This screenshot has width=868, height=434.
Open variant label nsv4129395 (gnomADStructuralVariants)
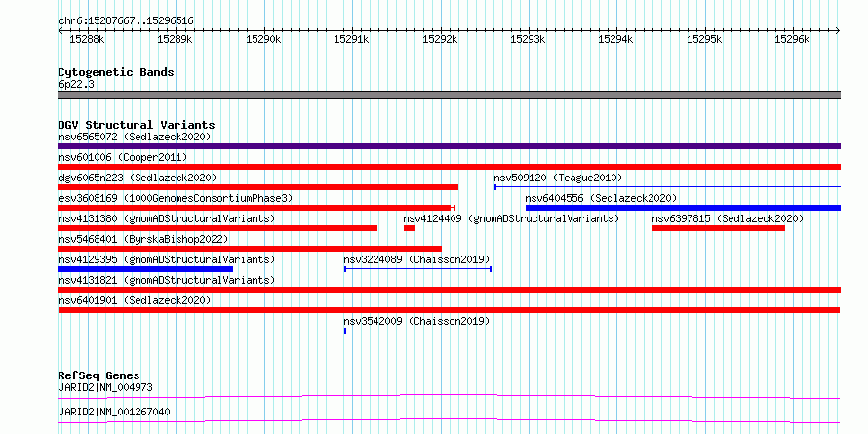[x=167, y=259]
